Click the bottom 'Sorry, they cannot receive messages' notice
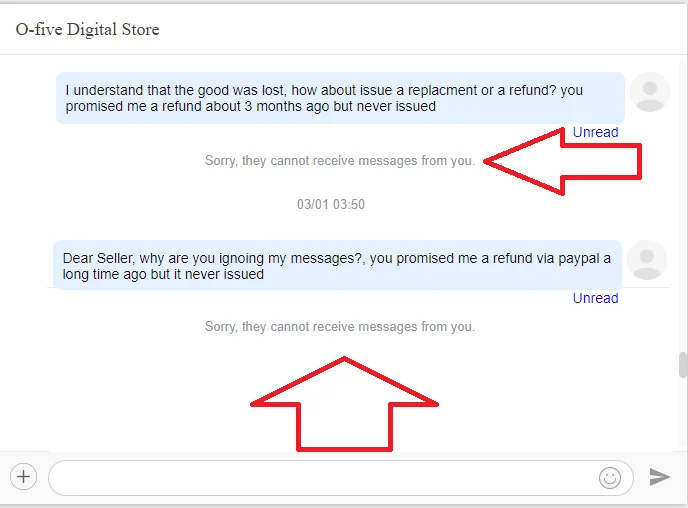Viewport: 688px width, 508px height. pyautogui.click(x=340, y=326)
